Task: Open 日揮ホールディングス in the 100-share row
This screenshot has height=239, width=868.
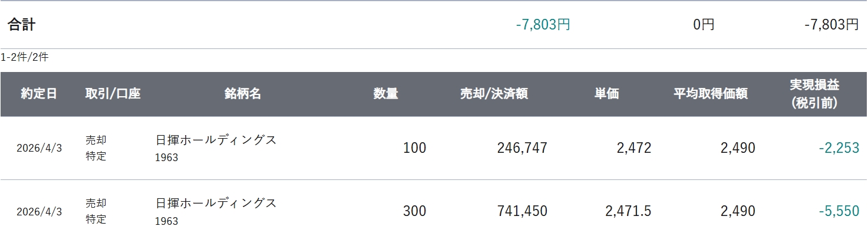Action: 216,140
